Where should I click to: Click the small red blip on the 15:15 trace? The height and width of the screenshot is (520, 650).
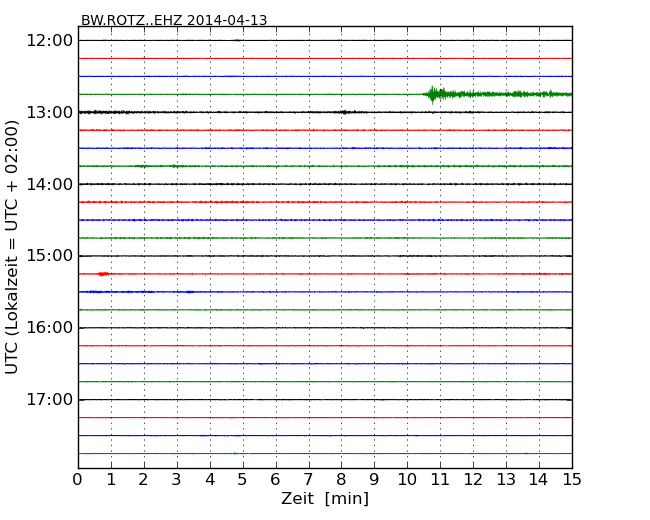click(x=102, y=274)
